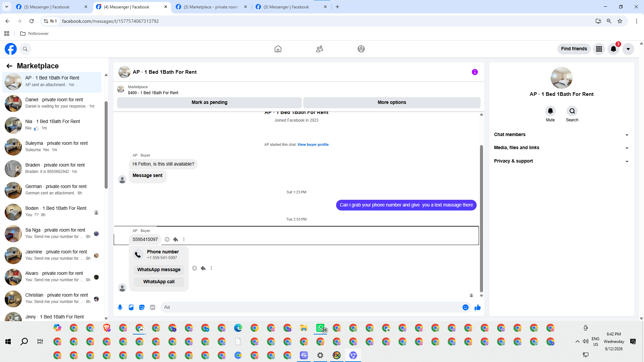This screenshot has width=644, height=362.
Task: Go to the Home feed icon
Action: tap(278, 49)
